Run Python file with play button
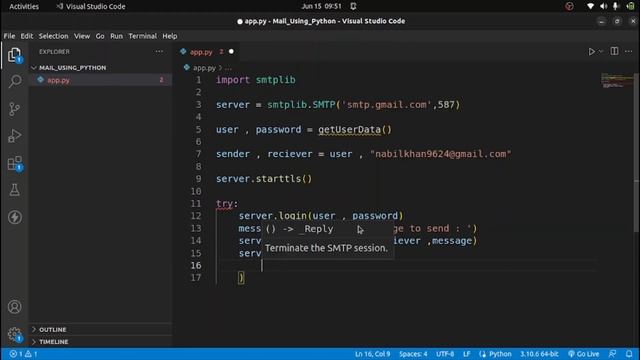The image size is (640, 360). 591,51
